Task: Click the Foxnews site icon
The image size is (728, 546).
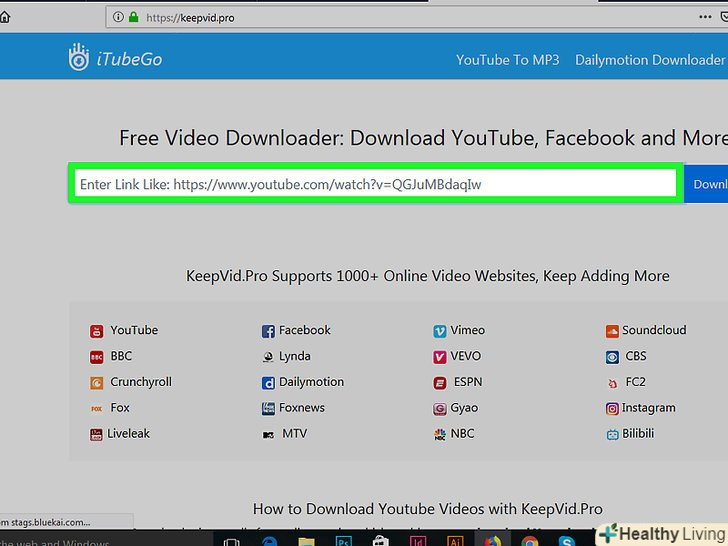Action: [268, 409]
